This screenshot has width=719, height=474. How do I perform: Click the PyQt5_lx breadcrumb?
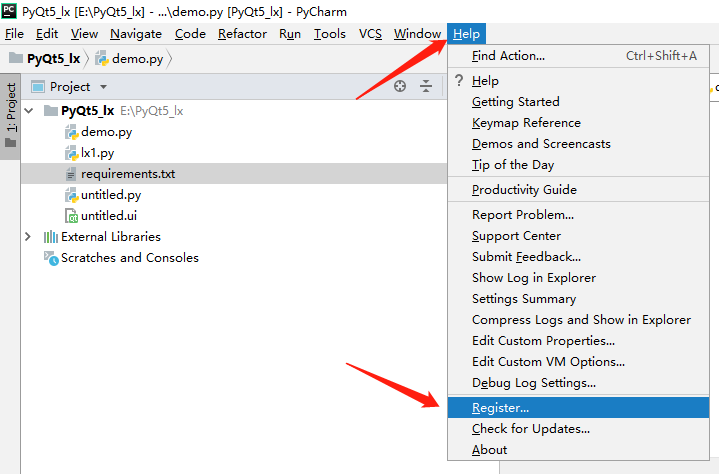tap(53, 59)
